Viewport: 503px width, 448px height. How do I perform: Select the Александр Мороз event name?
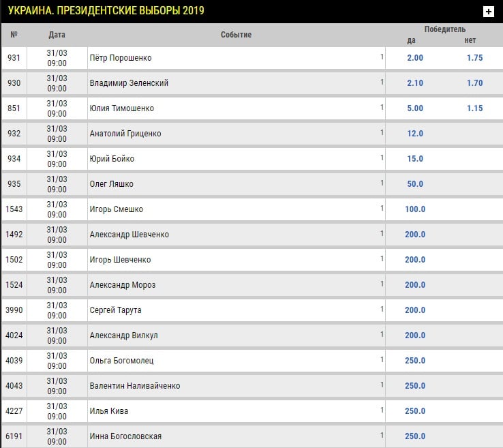tap(123, 284)
